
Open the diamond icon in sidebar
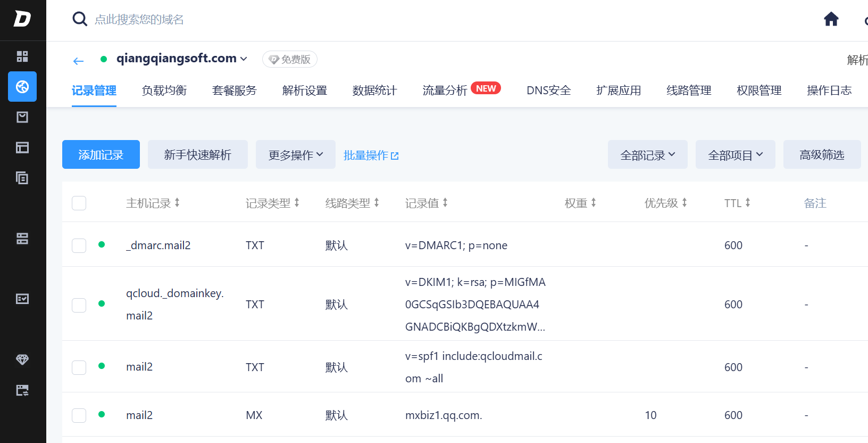[x=22, y=359]
